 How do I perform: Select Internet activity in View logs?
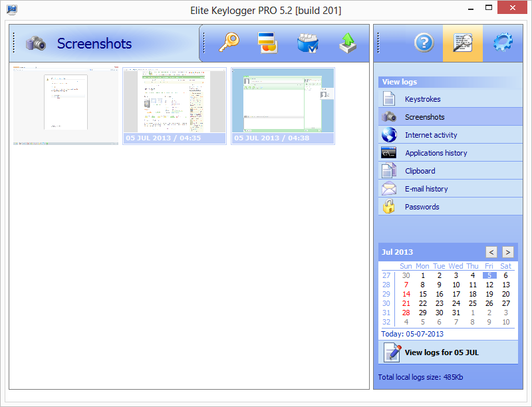(431, 135)
